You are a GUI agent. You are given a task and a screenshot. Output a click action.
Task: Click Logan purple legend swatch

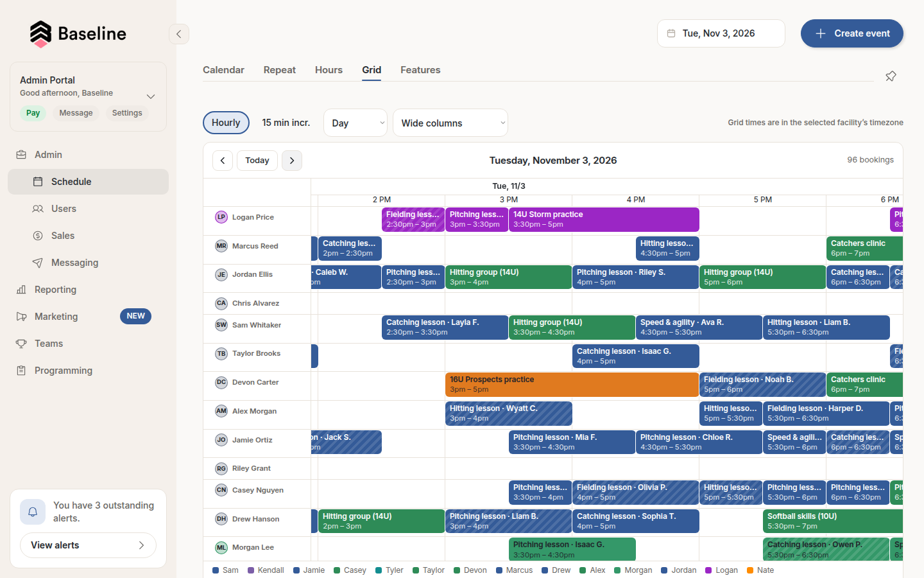[708, 570]
